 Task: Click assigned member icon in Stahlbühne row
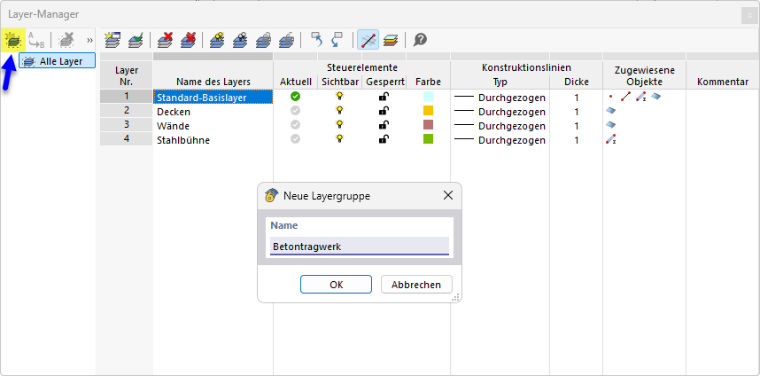[611, 140]
